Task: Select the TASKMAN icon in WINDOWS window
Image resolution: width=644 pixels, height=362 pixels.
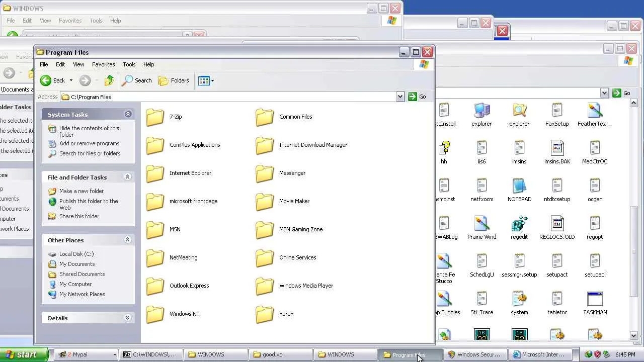Action: (x=595, y=299)
